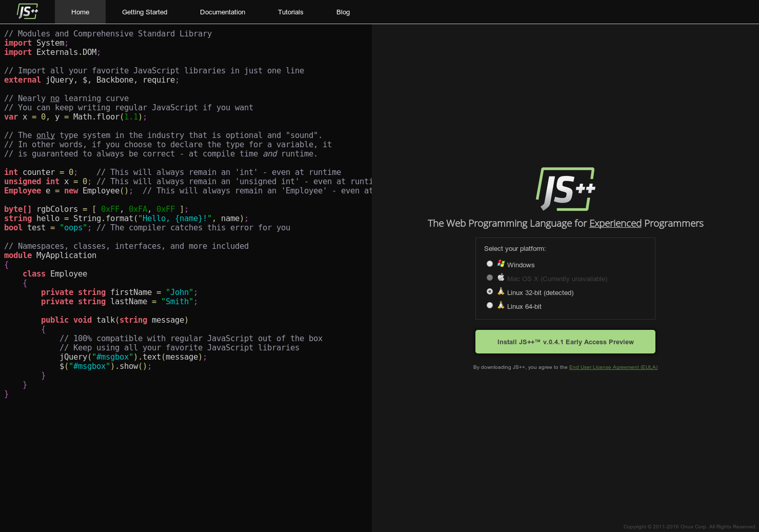
Task: Click the large JS++ logo graphic
Action: pos(565,189)
